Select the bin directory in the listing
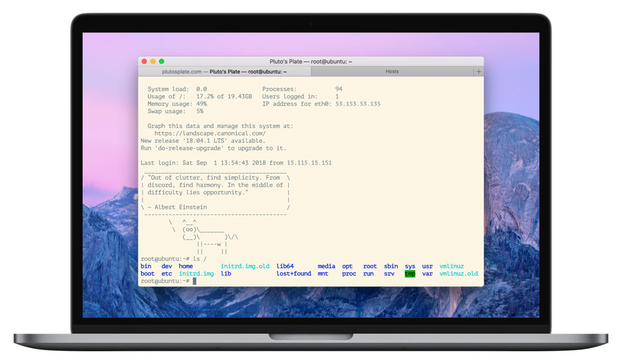 pos(146,266)
